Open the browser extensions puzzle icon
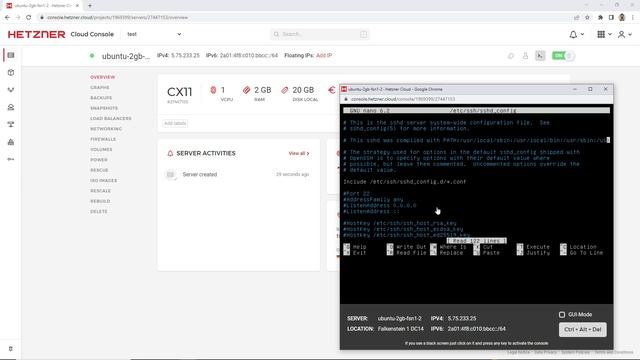The height and width of the screenshot is (360, 640). click(x=600, y=18)
